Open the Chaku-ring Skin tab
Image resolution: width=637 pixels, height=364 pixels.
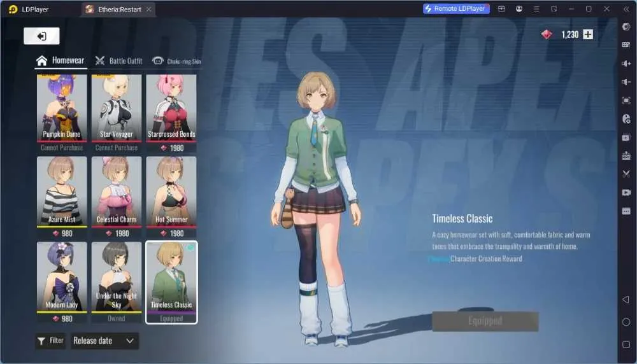click(x=176, y=61)
